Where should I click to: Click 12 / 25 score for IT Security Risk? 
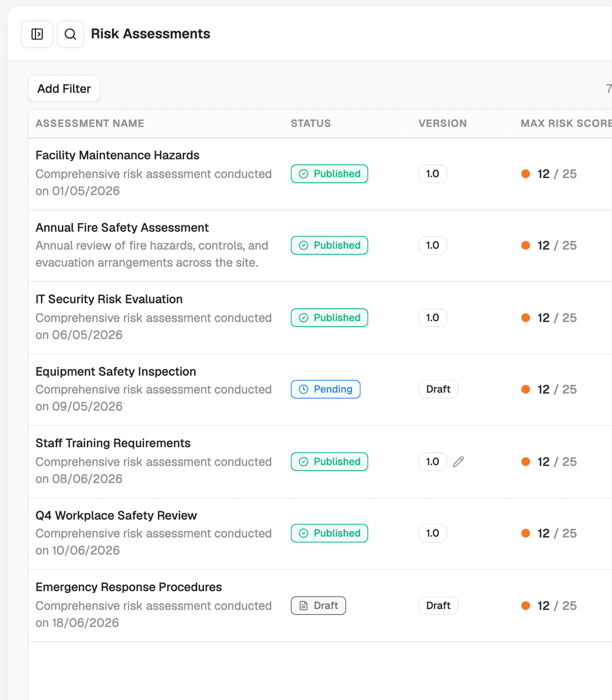[x=549, y=318]
